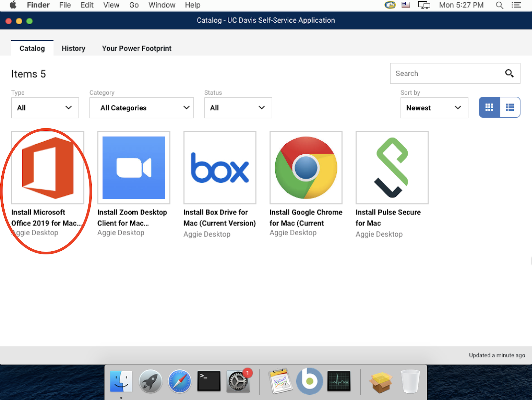532x400 pixels.
Task: Open the clipboard chart app in Dock
Action: (280, 381)
